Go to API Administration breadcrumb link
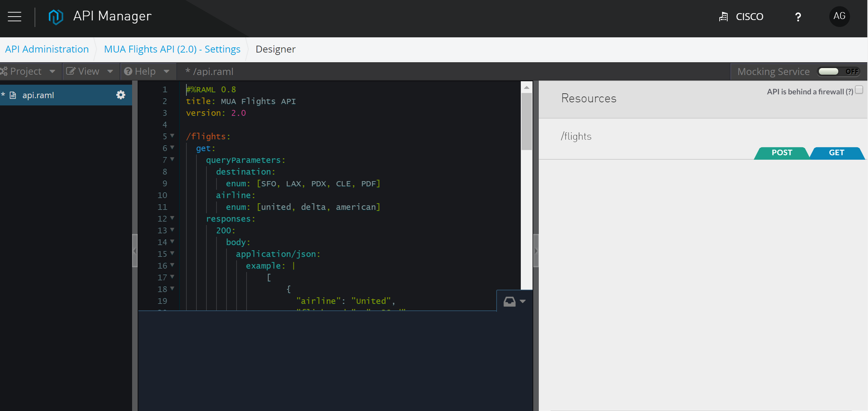 (x=47, y=49)
